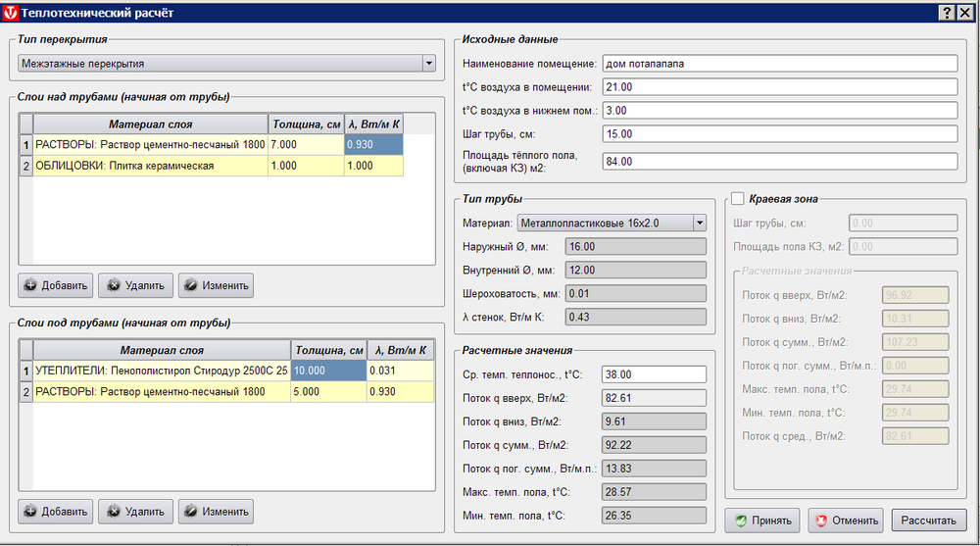The height and width of the screenshot is (546, 980).
Task: Click the plus icon on upper Добавить button
Action: (x=29, y=286)
